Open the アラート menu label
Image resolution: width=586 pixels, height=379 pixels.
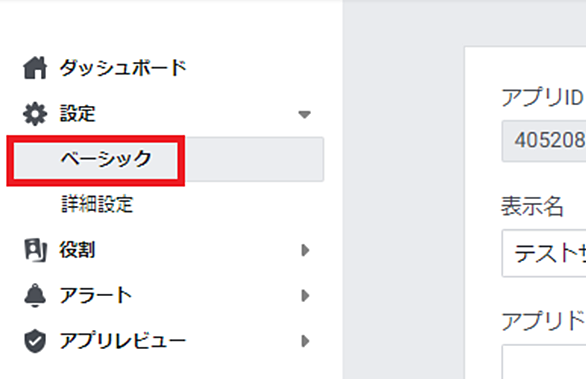click(96, 295)
